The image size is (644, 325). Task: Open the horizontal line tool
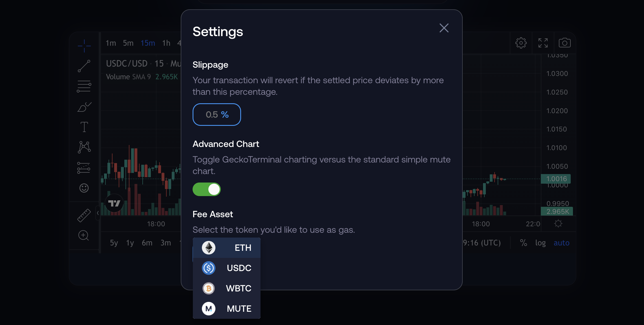point(84,86)
